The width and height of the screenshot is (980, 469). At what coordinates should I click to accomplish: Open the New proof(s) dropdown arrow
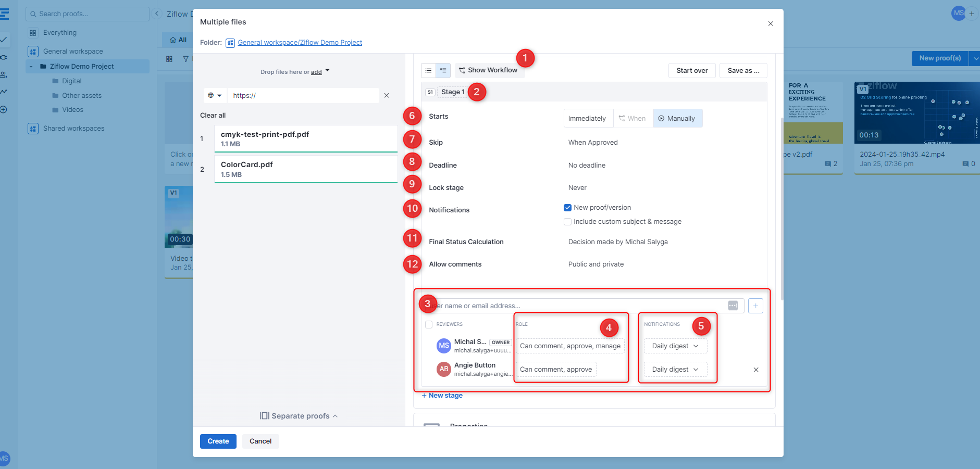coord(975,58)
